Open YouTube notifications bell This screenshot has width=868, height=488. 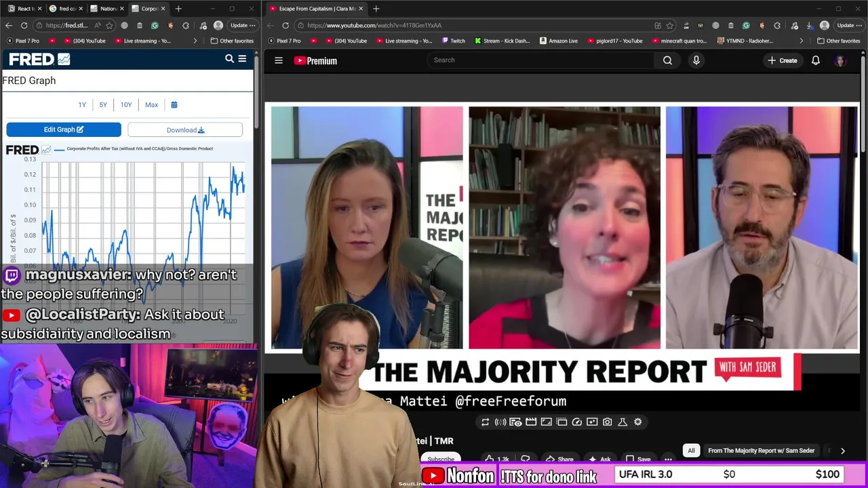pyautogui.click(x=816, y=60)
